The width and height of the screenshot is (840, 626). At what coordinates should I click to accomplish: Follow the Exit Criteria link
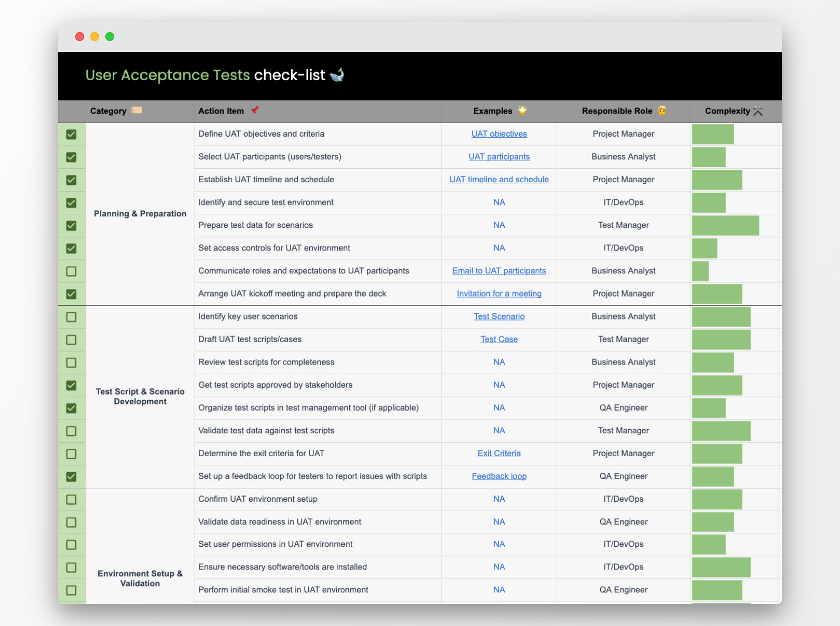(499, 453)
